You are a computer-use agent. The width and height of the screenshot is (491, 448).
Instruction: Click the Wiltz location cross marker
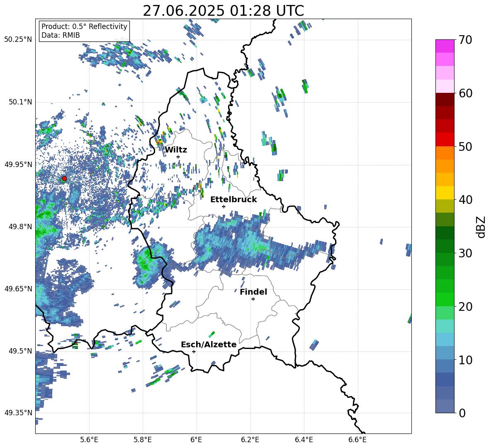[x=178, y=157]
